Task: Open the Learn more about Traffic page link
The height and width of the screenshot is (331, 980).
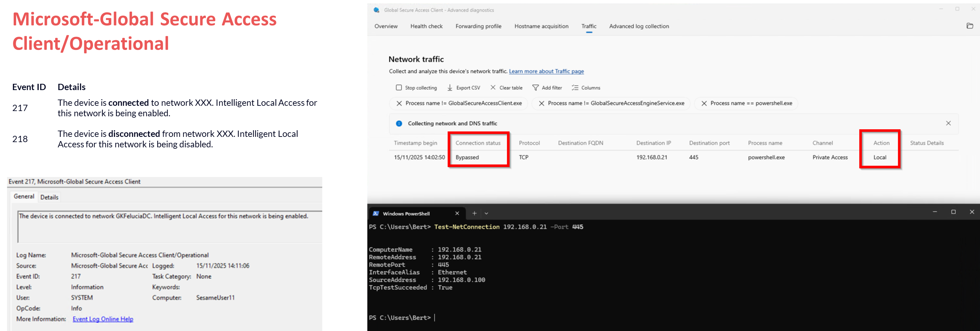Action: coord(546,72)
